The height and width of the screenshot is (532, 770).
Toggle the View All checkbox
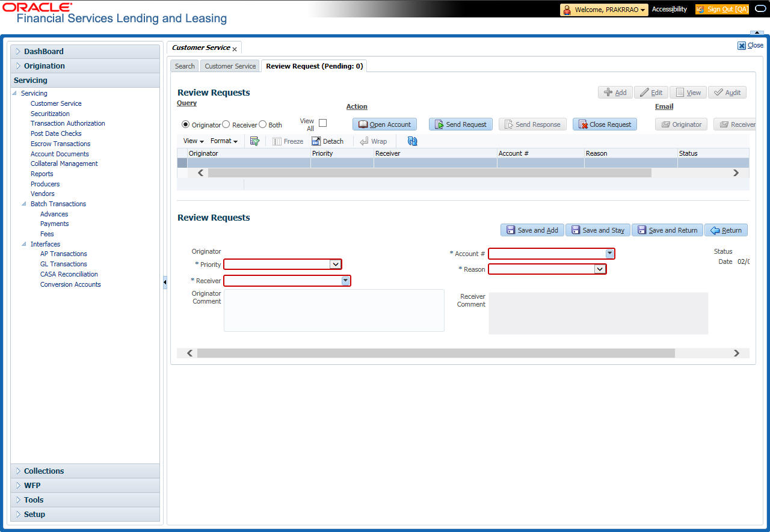click(x=322, y=123)
